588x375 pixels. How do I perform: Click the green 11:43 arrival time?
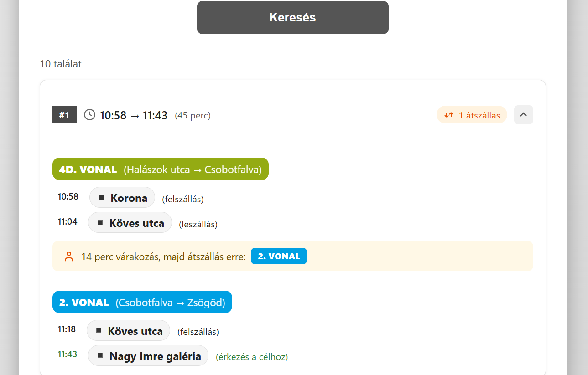click(x=67, y=354)
